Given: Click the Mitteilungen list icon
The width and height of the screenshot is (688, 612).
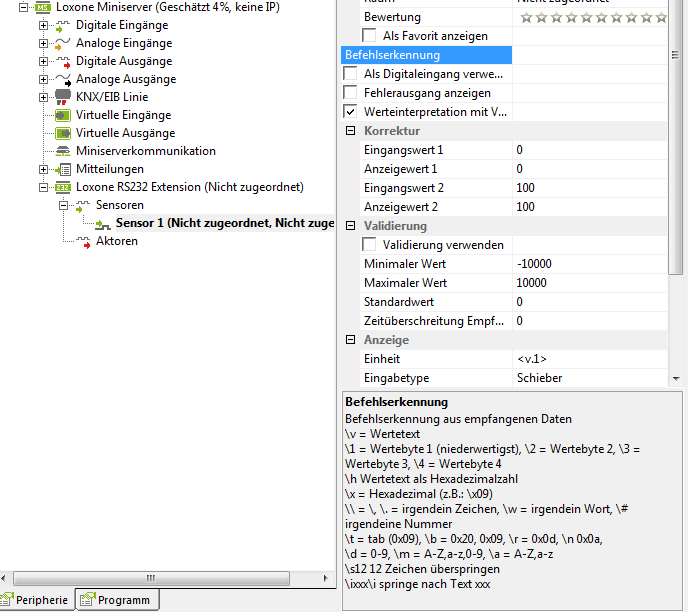Looking at the screenshot, I should [x=63, y=169].
